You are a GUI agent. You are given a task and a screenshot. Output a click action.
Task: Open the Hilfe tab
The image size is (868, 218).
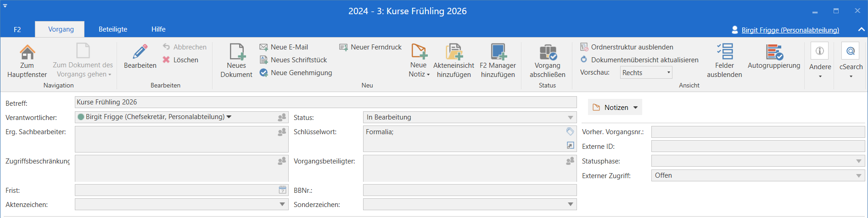pos(158,29)
